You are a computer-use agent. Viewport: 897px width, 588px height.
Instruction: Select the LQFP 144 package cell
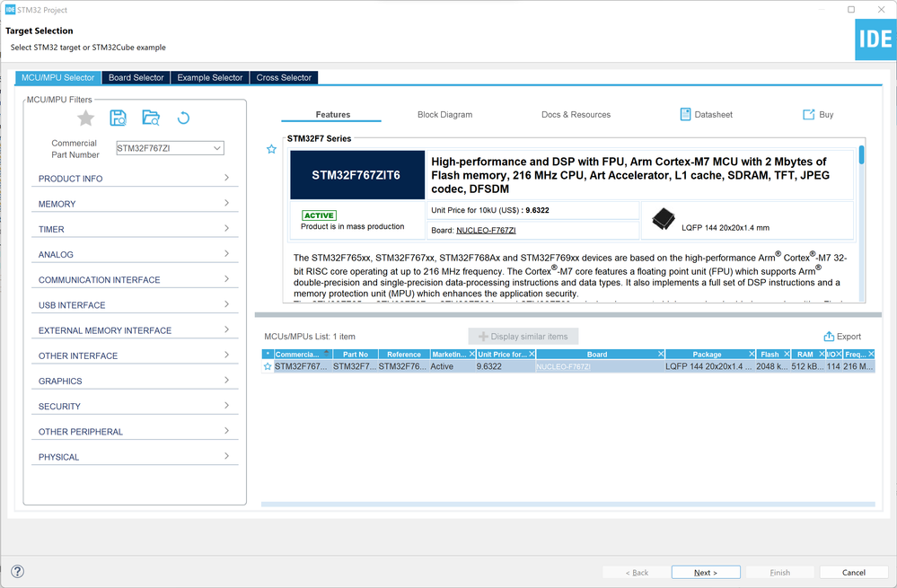tap(709, 366)
